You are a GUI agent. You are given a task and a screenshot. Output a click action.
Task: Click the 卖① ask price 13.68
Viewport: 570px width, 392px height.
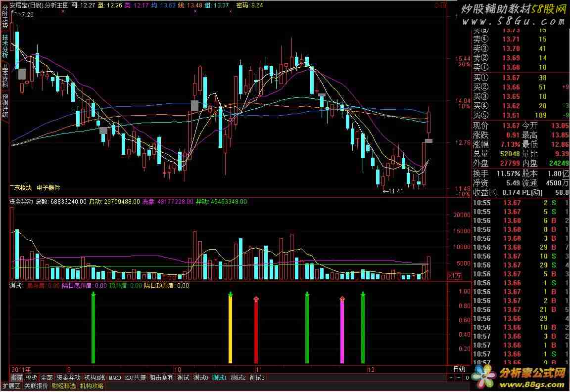[x=511, y=68]
